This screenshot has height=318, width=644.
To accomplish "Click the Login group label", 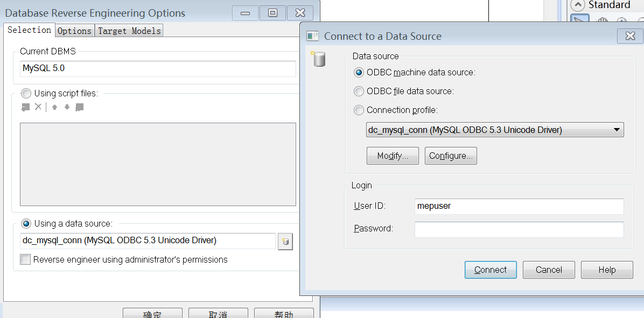I will tap(361, 186).
